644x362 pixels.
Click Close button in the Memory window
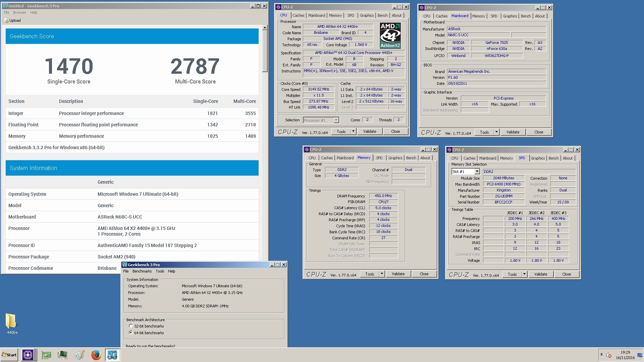click(x=424, y=274)
